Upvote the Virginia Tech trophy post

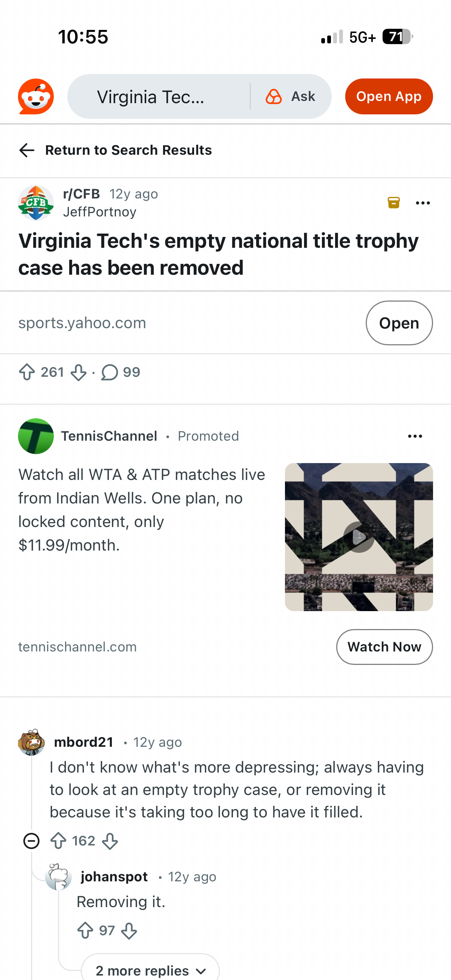pyautogui.click(x=27, y=372)
